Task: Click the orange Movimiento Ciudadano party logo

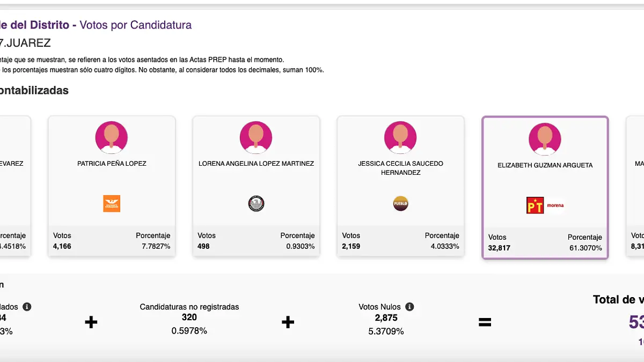Action: click(112, 204)
